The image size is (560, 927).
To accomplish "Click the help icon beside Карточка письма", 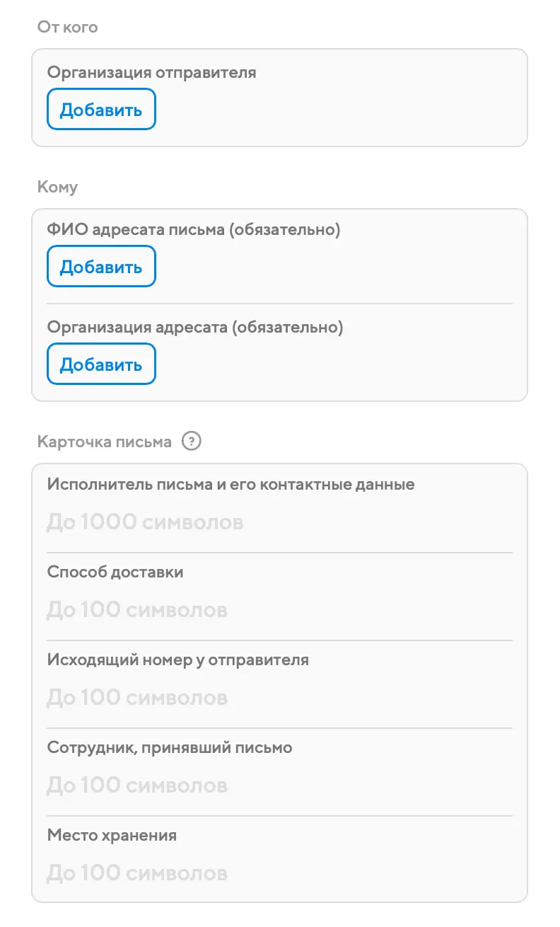I will tap(192, 442).
